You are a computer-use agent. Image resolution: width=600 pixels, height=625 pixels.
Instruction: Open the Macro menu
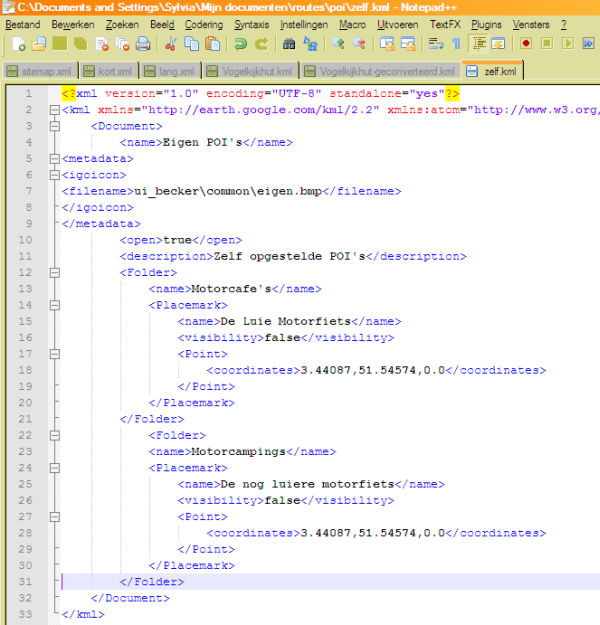[352, 25]
